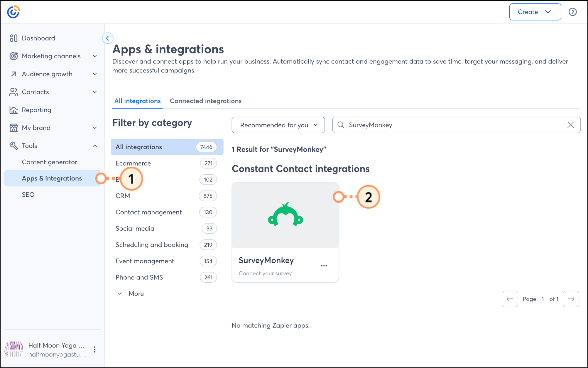Click the Contacts people icon
Screen dimensions: 588x368
13,92
